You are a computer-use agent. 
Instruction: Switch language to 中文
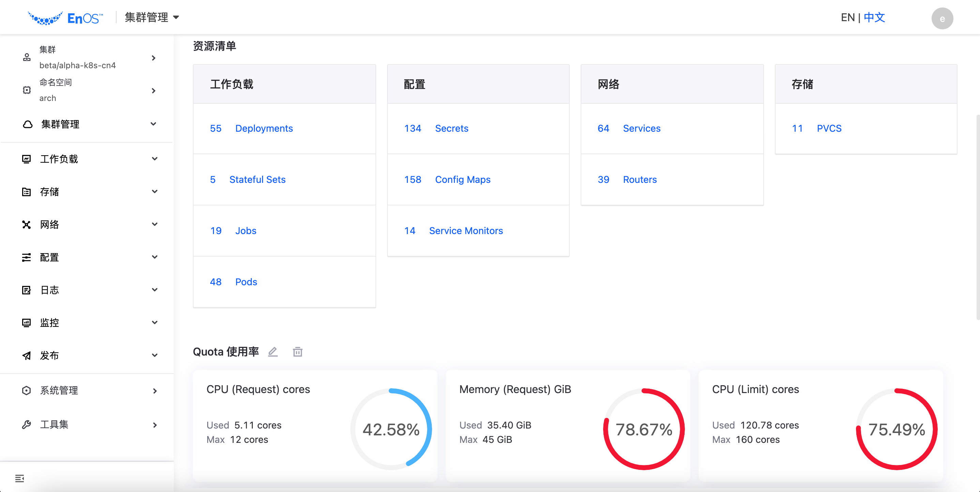point(874,17)
